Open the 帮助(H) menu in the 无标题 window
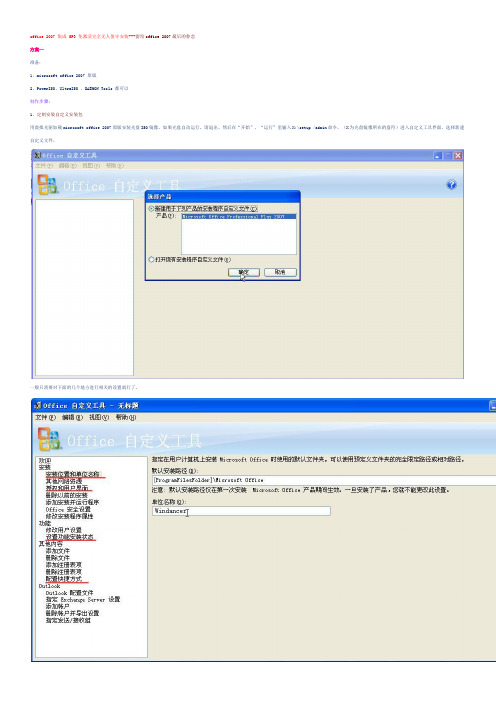Screen dimensions: 496x702 tap(126, 417)
